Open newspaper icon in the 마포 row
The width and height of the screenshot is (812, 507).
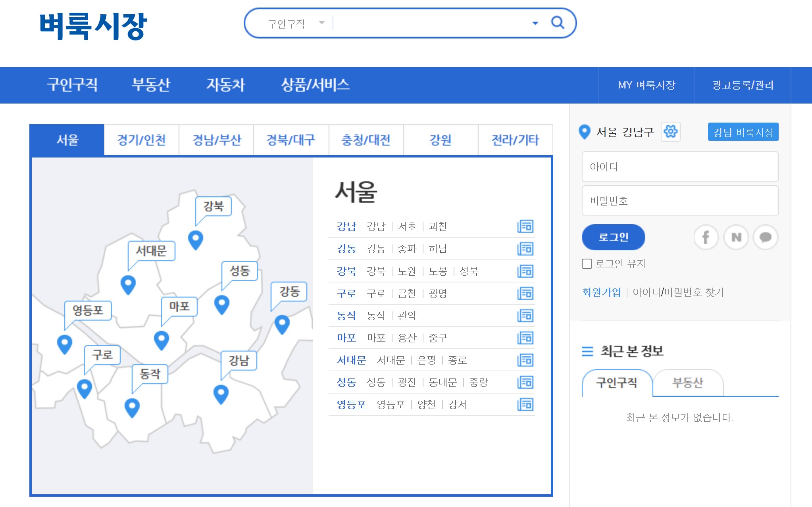point(525,338)
